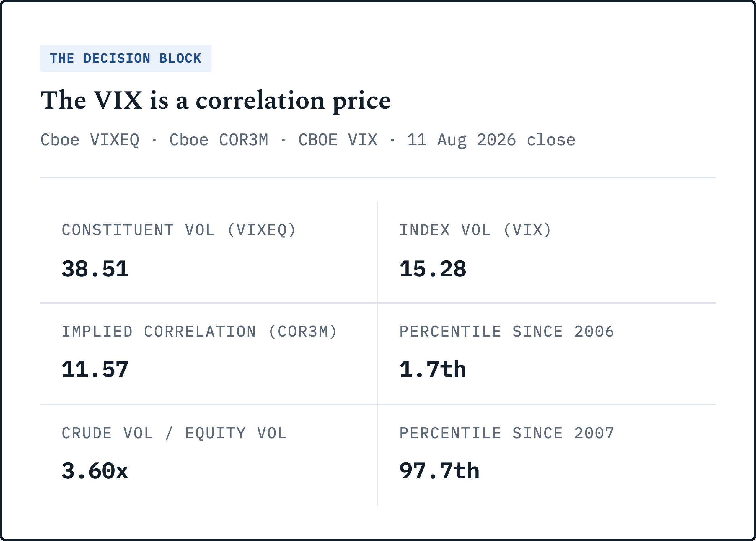Select the CRUDE VOL / EQUITY VOL label
This screenshot has width=756, height=541.
pos(174,434)
